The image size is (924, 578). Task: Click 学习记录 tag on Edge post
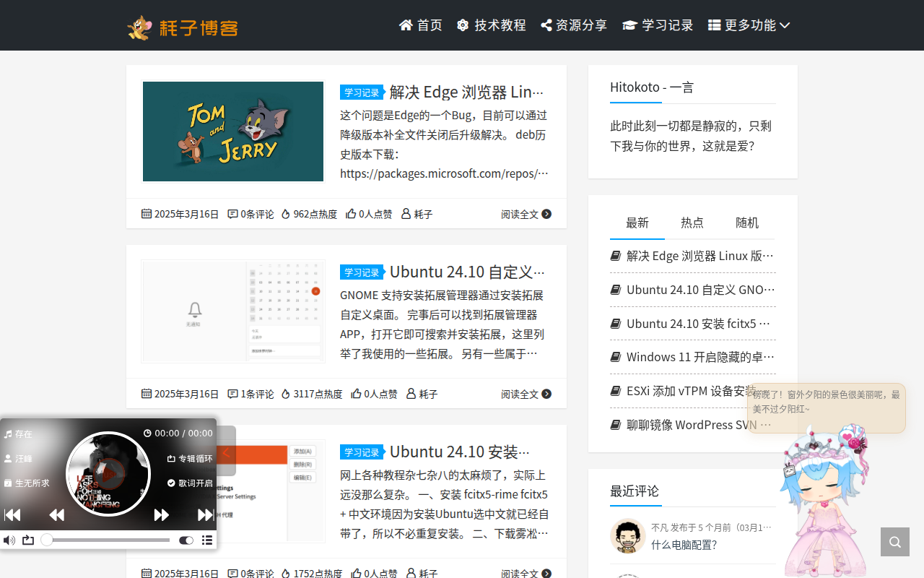click(362, 92)
